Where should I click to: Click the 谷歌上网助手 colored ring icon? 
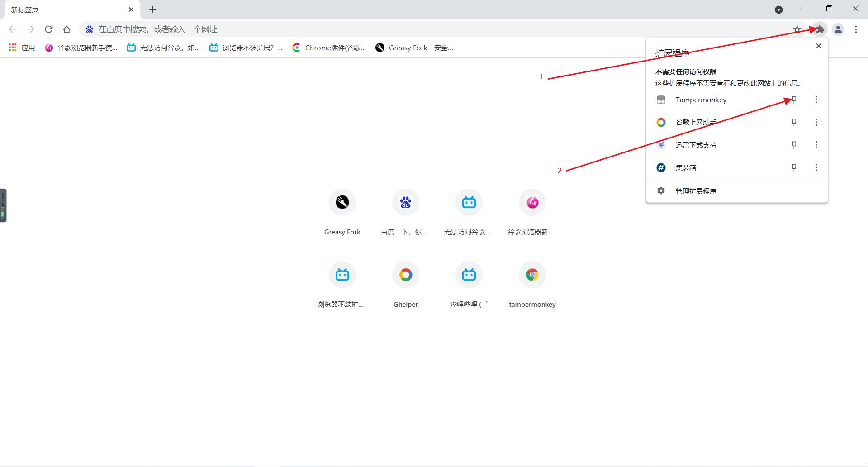[x=661, y=122]
